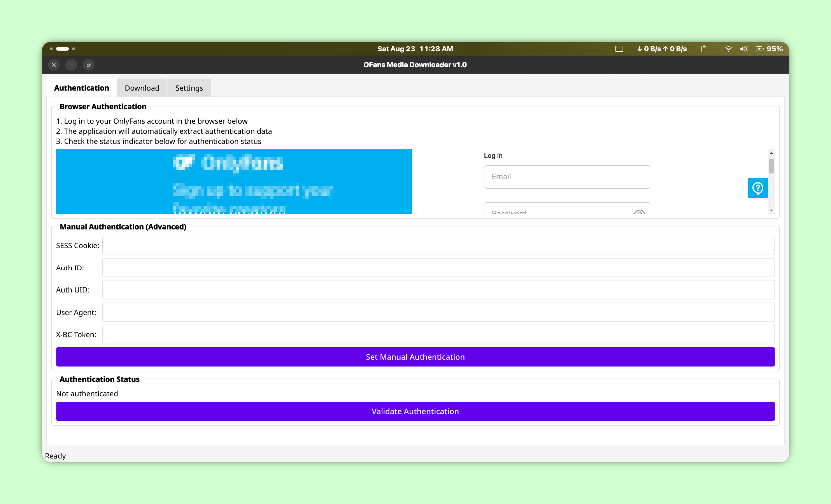Viewport: 831px width, 504px height.
Task: Toggle password visibility eye icon
Action: pos(639,212)
